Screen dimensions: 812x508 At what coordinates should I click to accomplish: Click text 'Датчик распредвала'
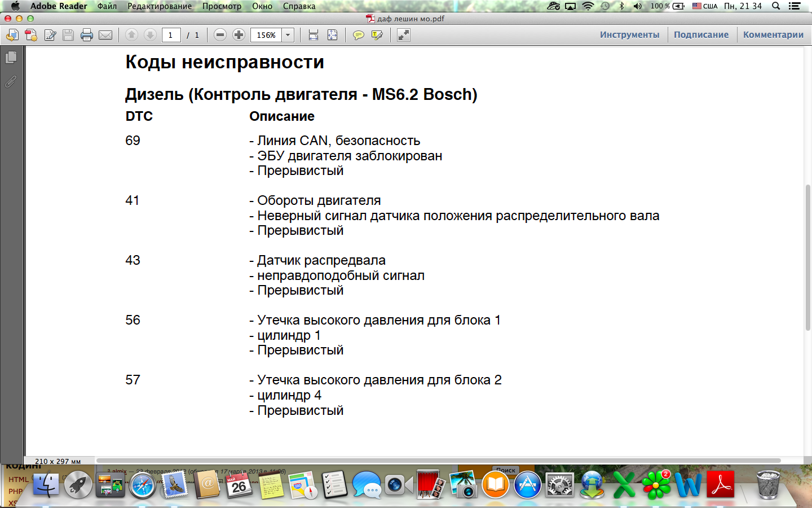coord(321,261)
